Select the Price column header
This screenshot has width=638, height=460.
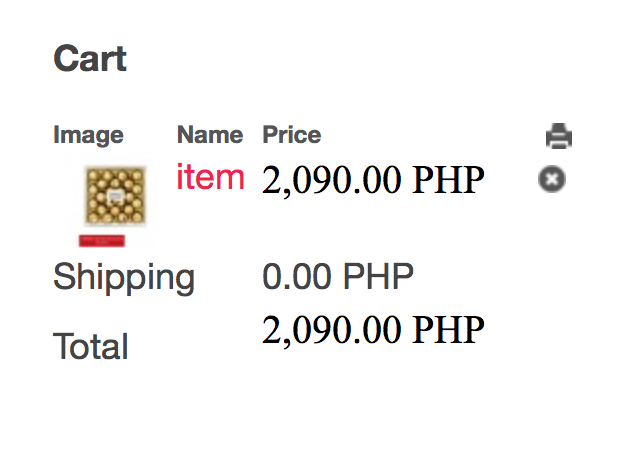point(291,135)
